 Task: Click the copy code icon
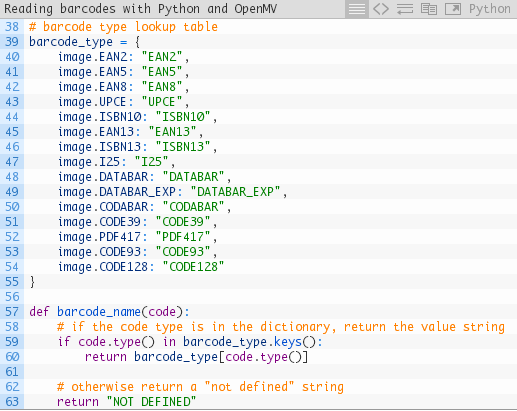tap(429, 9)
